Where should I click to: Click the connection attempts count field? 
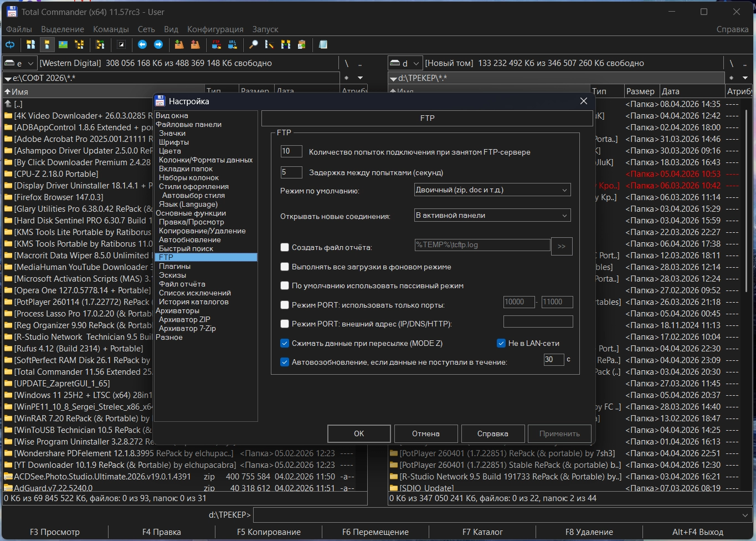[291, 151]
